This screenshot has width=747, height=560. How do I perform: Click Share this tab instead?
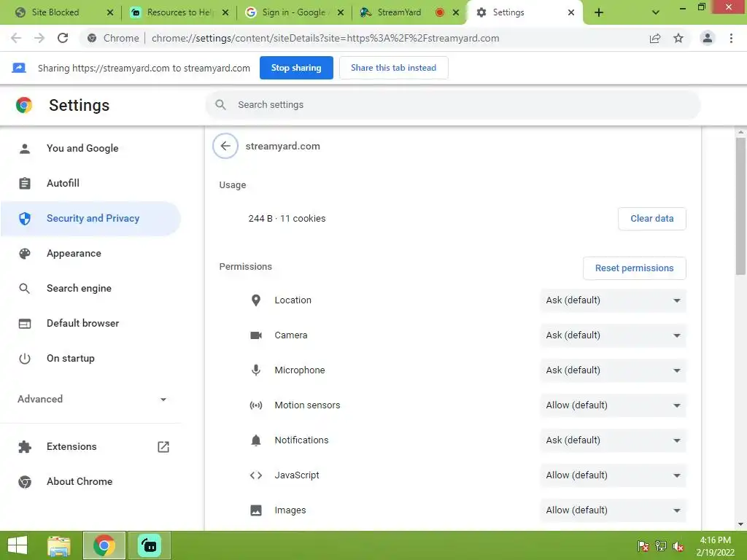point(393,68)
